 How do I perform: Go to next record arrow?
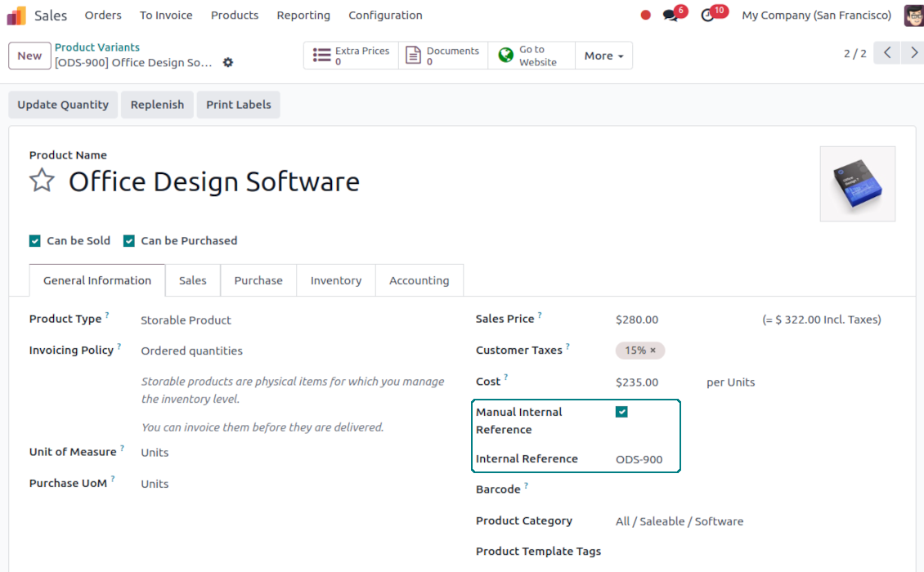point(914,53)
